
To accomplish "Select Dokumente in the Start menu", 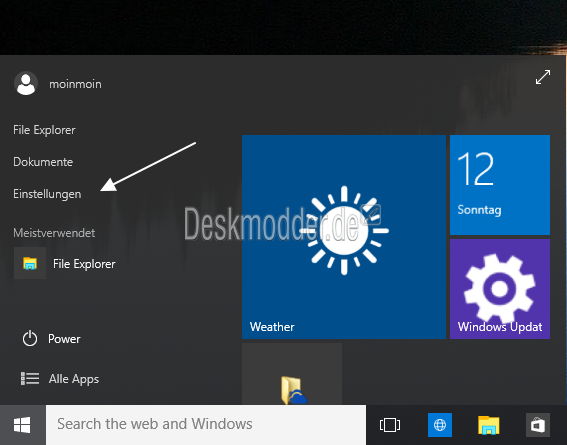I will (x=43, y=162).
